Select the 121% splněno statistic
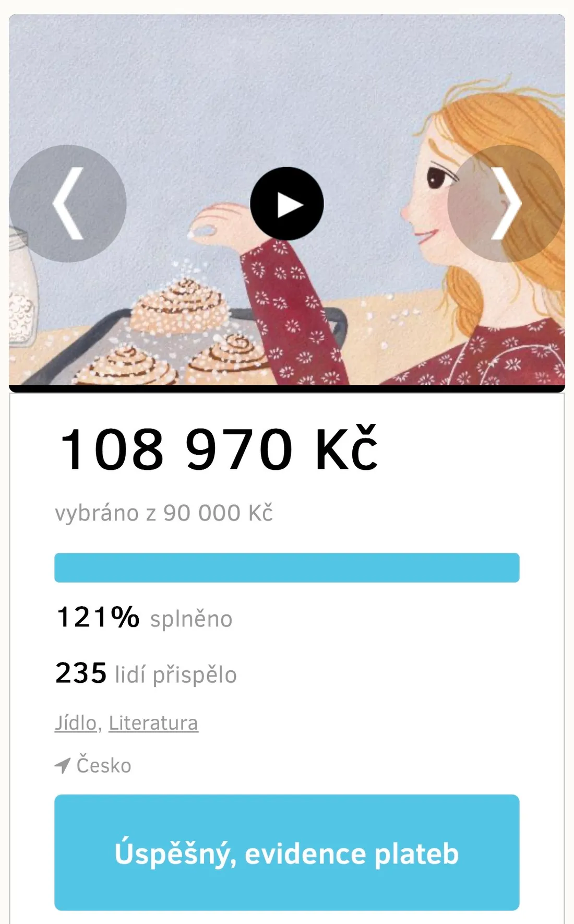 click(145, 618)
